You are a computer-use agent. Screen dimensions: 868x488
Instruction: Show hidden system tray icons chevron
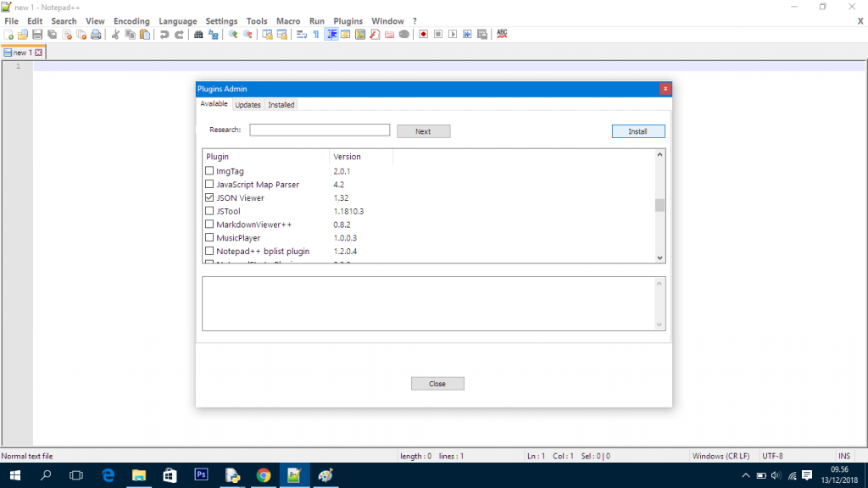(746, 475)
